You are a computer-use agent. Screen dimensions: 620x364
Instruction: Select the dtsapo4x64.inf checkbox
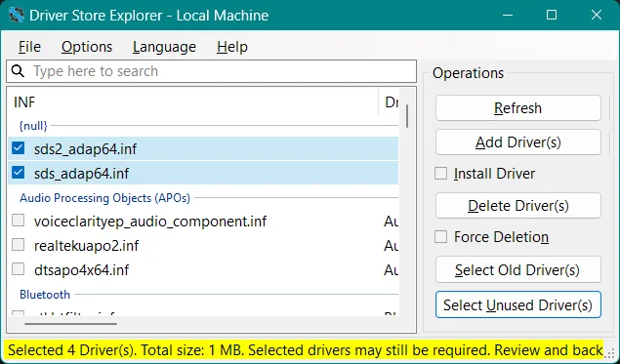pyautogui.click(x=19, y=269)
